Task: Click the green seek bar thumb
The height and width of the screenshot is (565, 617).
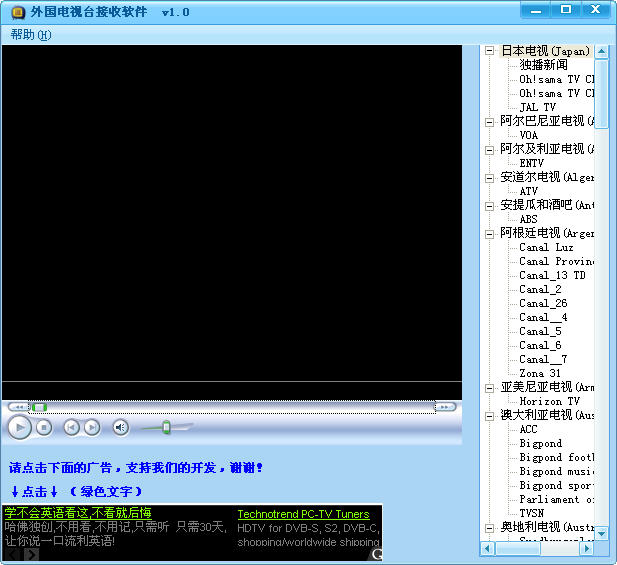Action: pyautogui.click(x=39, y=407)
